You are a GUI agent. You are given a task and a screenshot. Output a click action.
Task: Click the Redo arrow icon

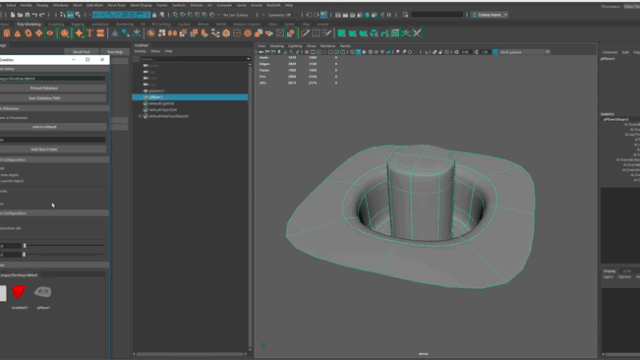42,15
